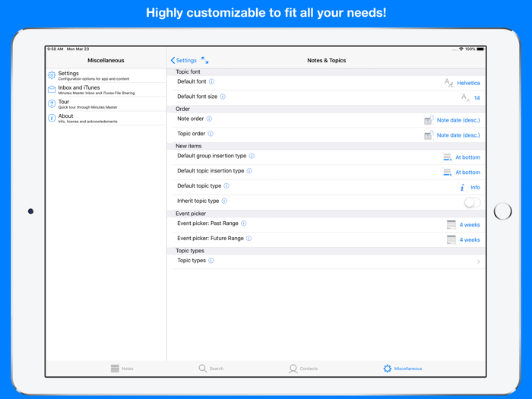
Task: Click the expand fullscreen arrows icon
Action: pyautogui.click(x=205, y=60)
